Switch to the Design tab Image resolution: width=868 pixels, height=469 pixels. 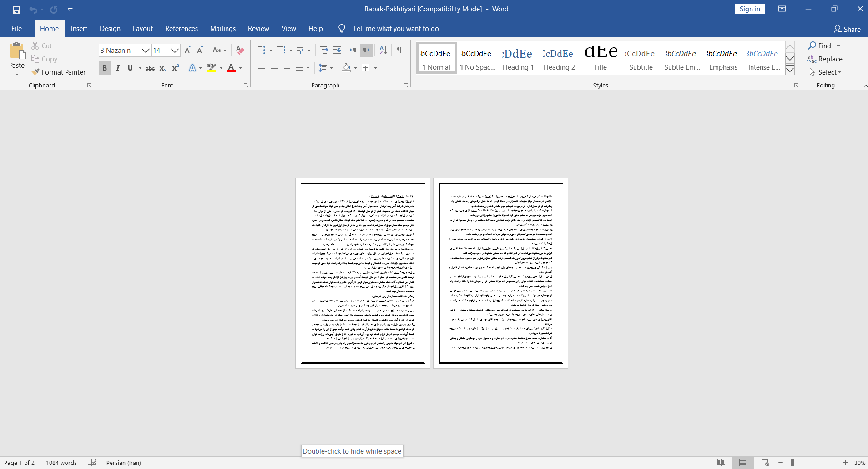110,29
